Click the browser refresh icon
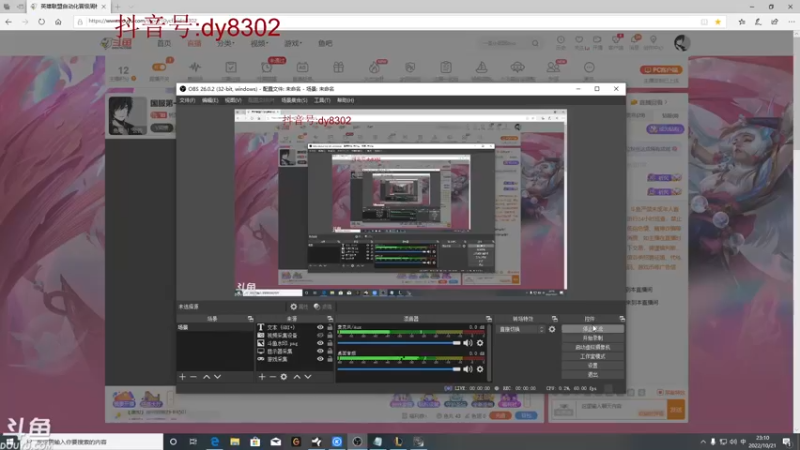 pos(41,21)
